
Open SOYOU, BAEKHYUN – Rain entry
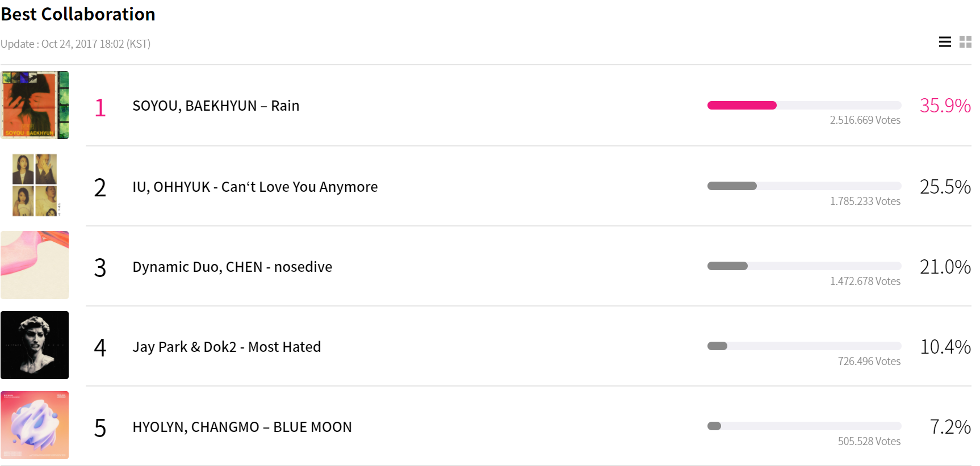(x=216, y=106)
